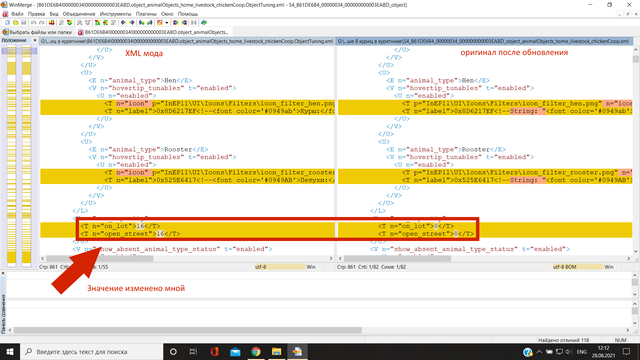Jump to the first difference icon
640x360 pixels.
pyautogui.click(x=98, y=22)
